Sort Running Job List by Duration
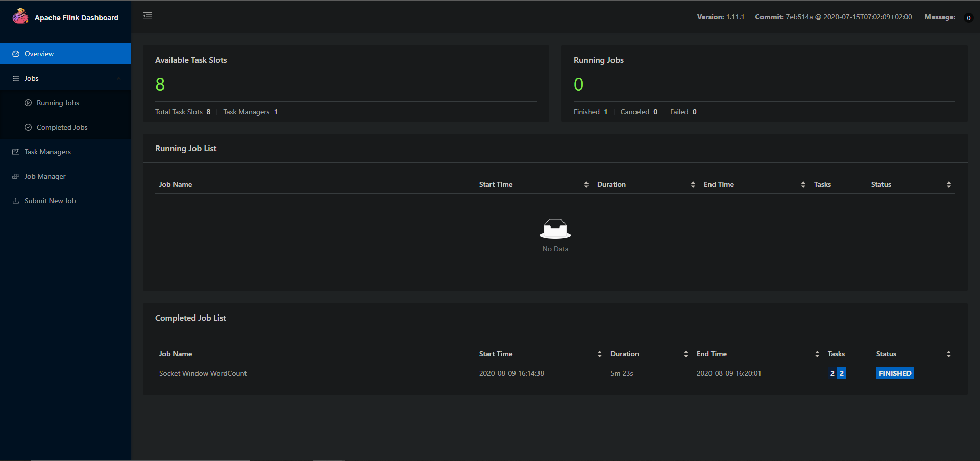Image resolution: width=980 pixels, height=461 pixels. pos(693,184)
